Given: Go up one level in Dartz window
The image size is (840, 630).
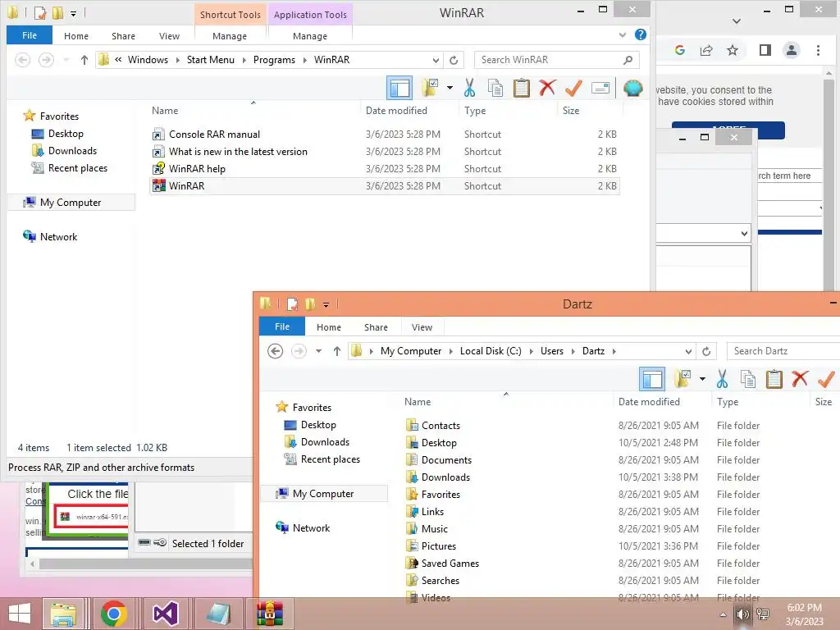Looking at the screenshot, I should click(336, 351).
